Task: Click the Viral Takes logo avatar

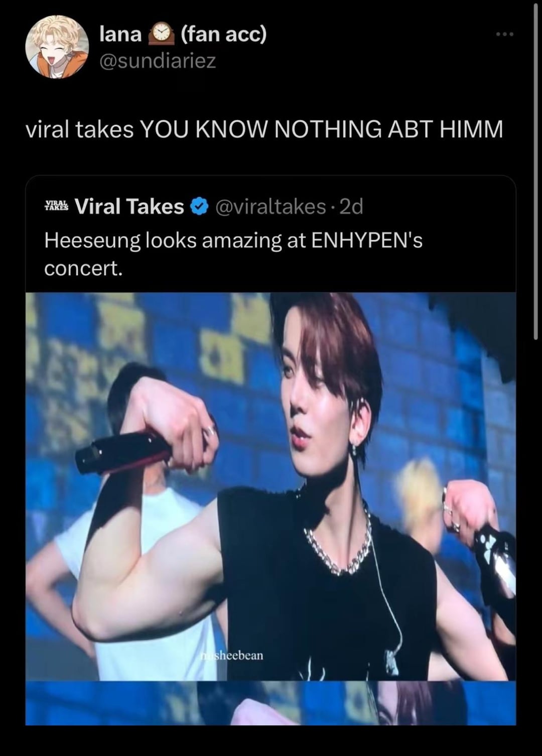Action: (56, 206)
